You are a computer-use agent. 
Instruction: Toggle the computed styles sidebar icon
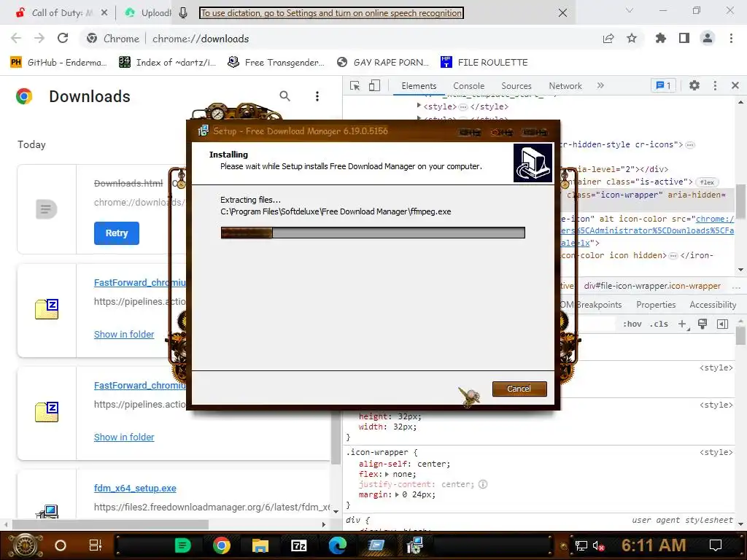[x=722, y=324]
